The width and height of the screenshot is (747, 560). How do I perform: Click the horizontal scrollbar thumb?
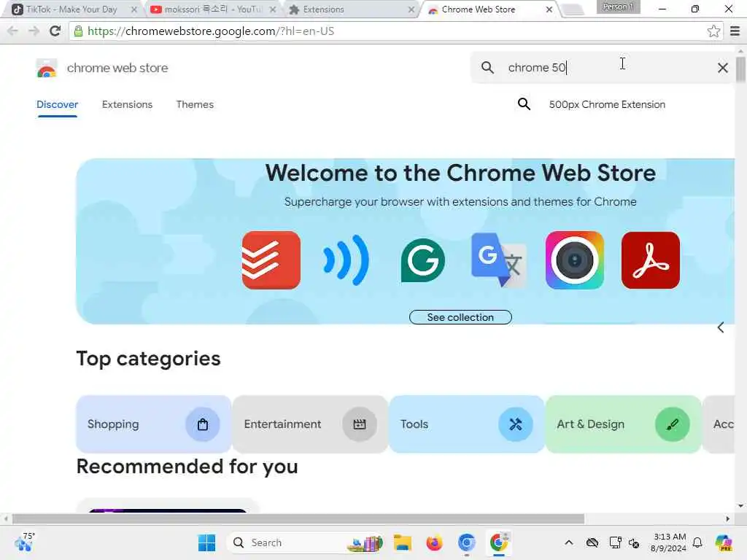(x=298, y=518)
